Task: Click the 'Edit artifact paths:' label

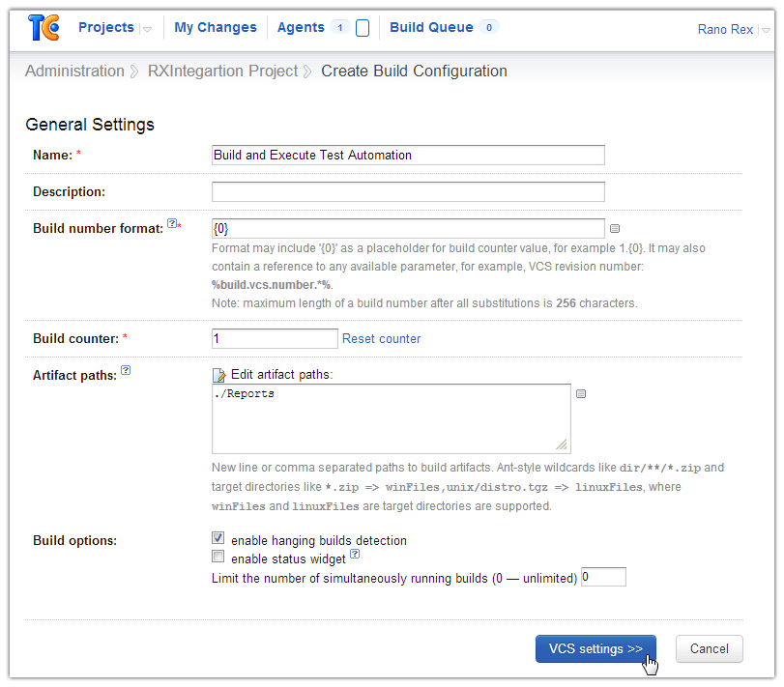Action: pos(282,375)
